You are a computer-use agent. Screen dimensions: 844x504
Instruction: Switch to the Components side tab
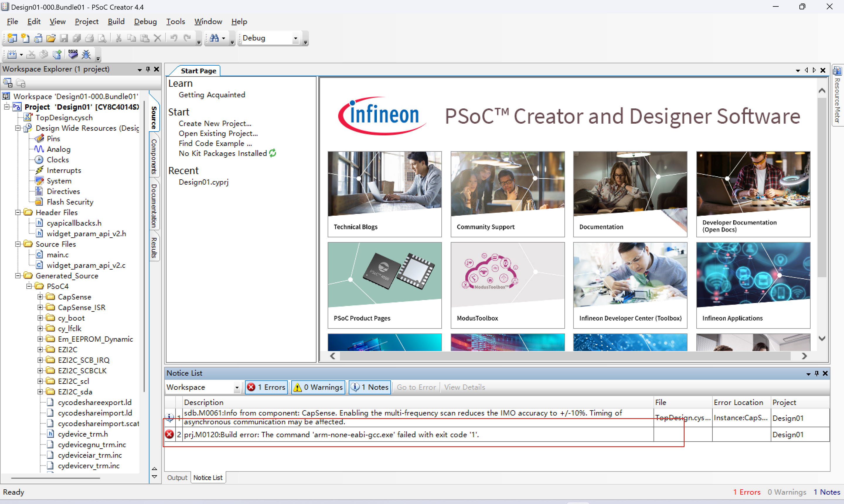point(154,156)
